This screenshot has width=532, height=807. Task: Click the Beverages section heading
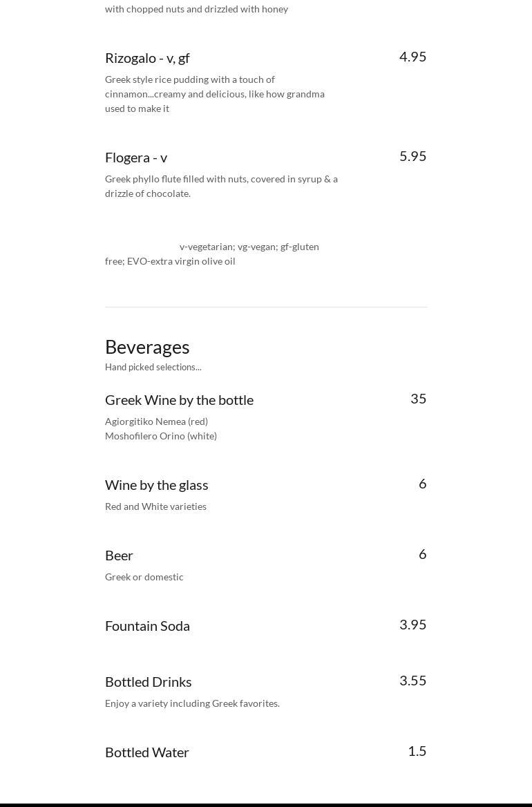[147, 347]
